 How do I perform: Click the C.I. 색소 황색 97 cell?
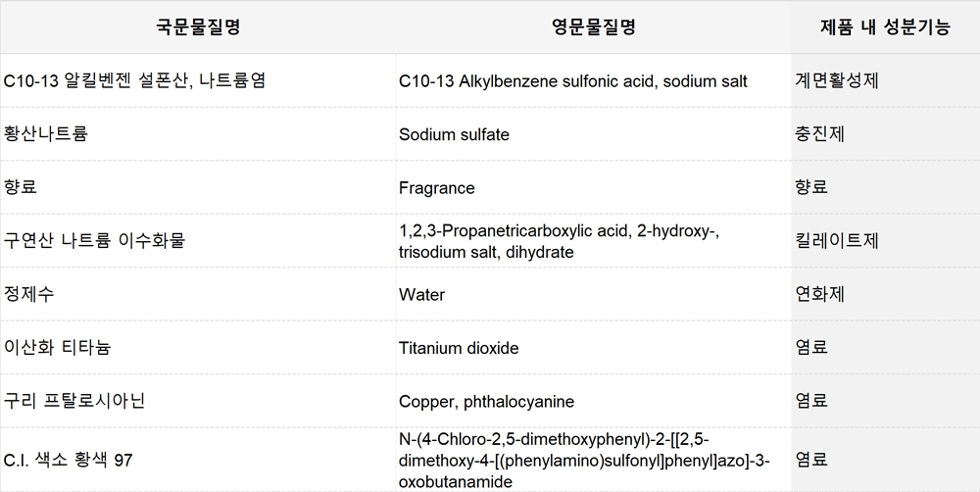coord(198,460)
